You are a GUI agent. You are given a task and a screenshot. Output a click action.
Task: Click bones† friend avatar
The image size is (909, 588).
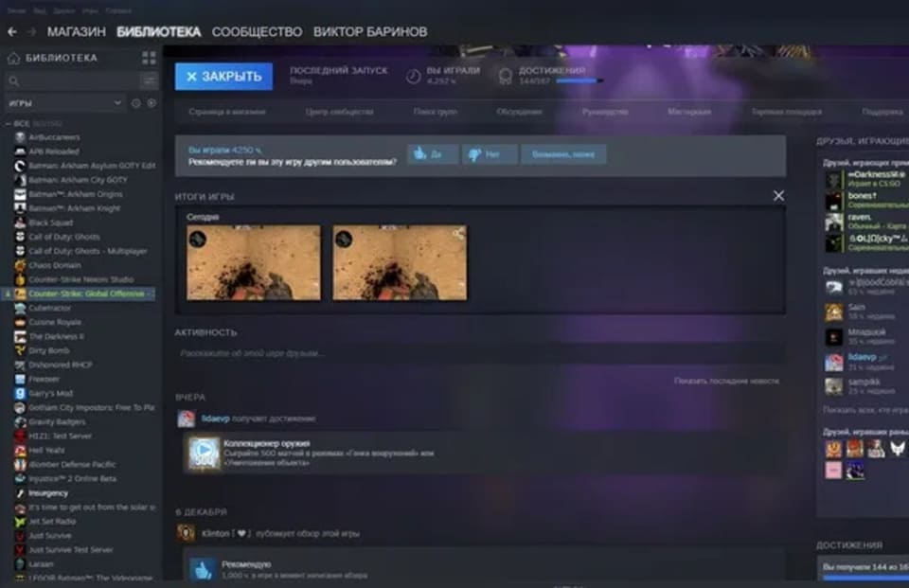pyautogui.click(x=833, y=201)
